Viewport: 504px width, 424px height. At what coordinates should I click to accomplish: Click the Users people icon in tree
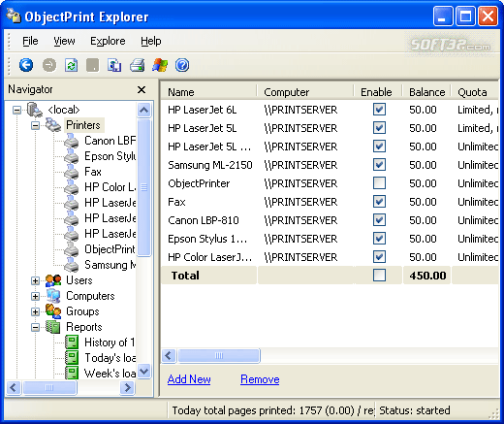53,280
